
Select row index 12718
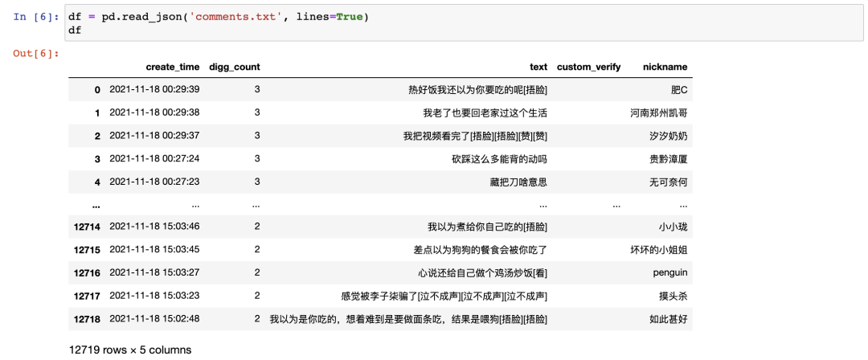click(88, 320)
